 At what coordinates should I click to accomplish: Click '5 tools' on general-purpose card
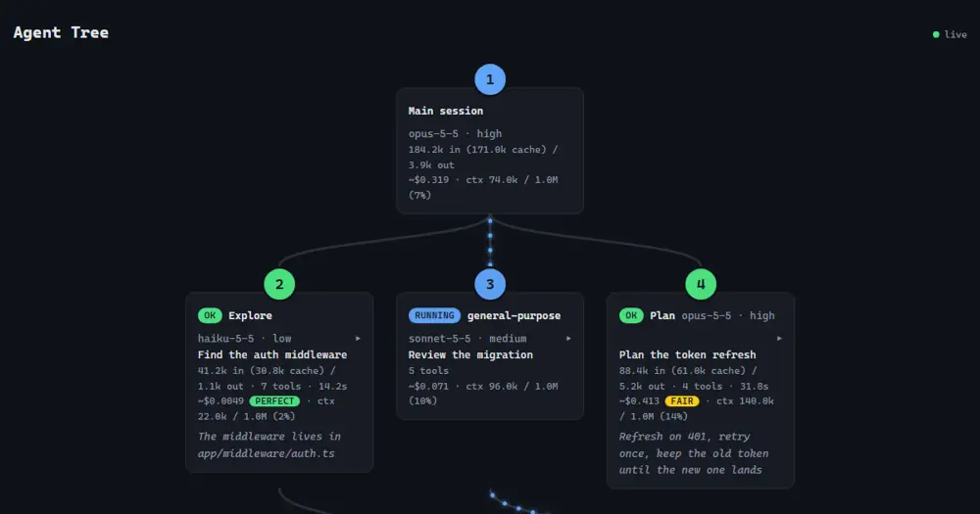429,370
